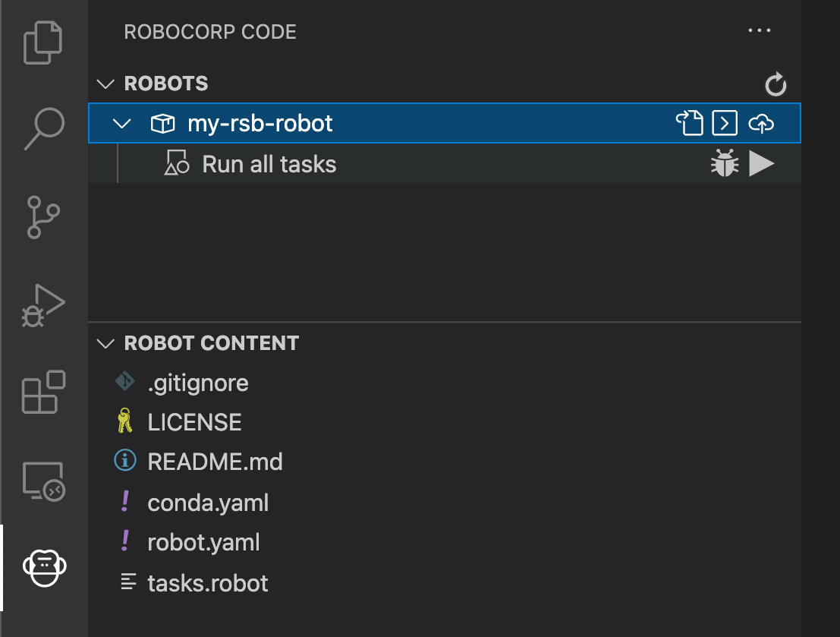This screenshot has width=840, height=637.
Task: Open the conda.yaml file
Action: coord(208,503)
